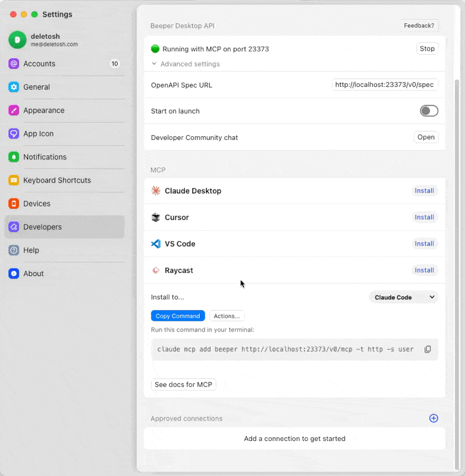Click the Feedback? button
The image size is (465, 476).
pos(419,26)
